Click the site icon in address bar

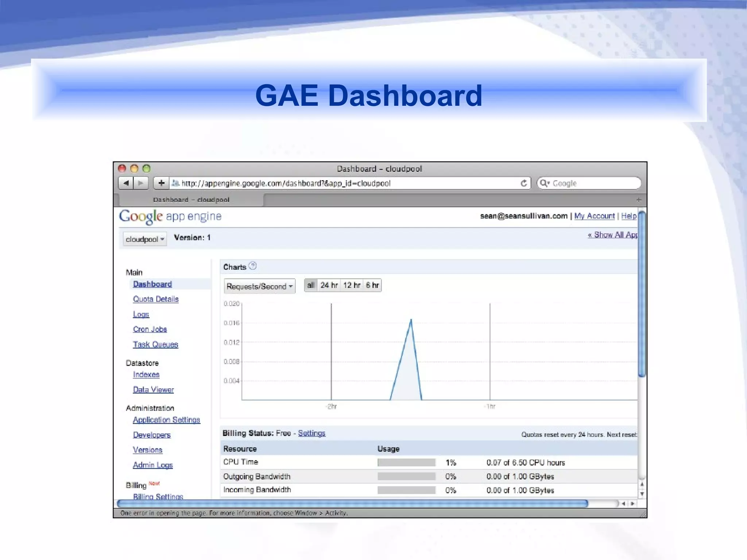click(175, 183)
